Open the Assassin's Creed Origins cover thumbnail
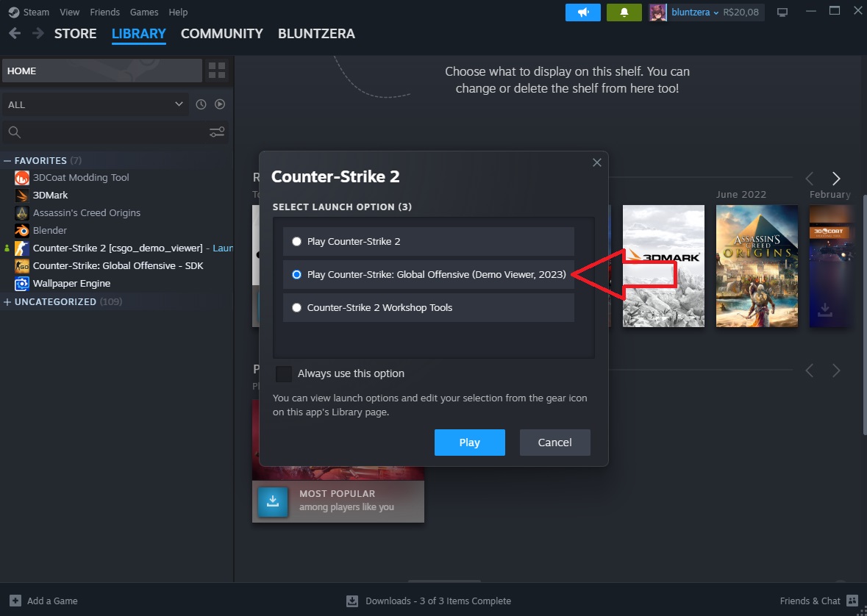This screenshot has width=867, height=616. point(757,266)
